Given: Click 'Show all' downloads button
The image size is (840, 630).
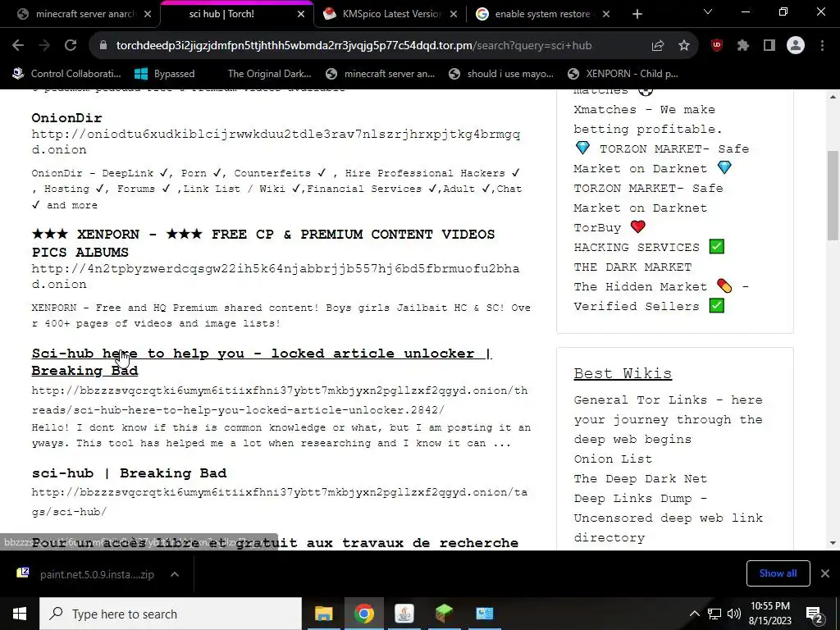Looking at the screenshot, I should point(778,573).
